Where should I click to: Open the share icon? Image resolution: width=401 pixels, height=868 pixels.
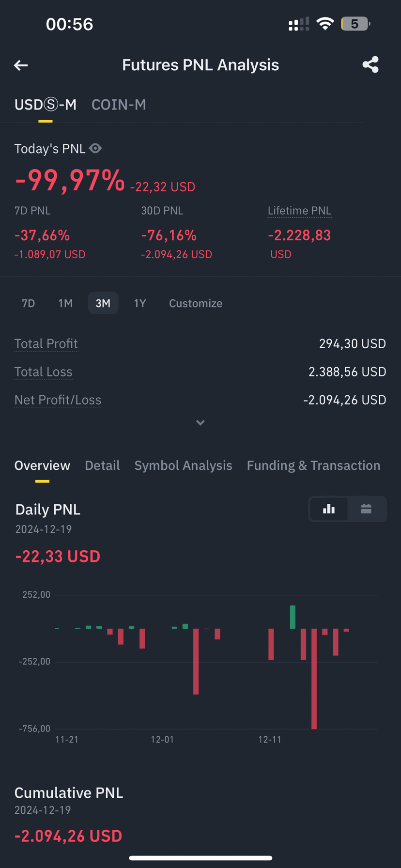[x=370, y=64]
